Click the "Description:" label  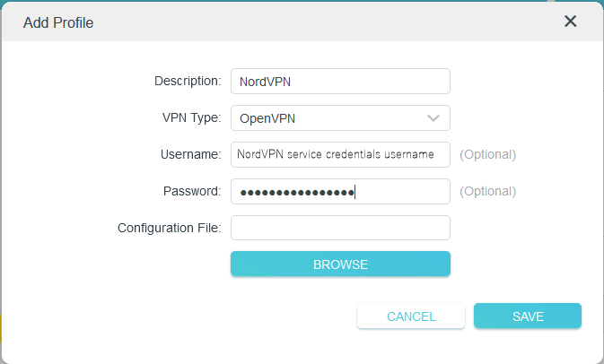(x=187, y=81)
